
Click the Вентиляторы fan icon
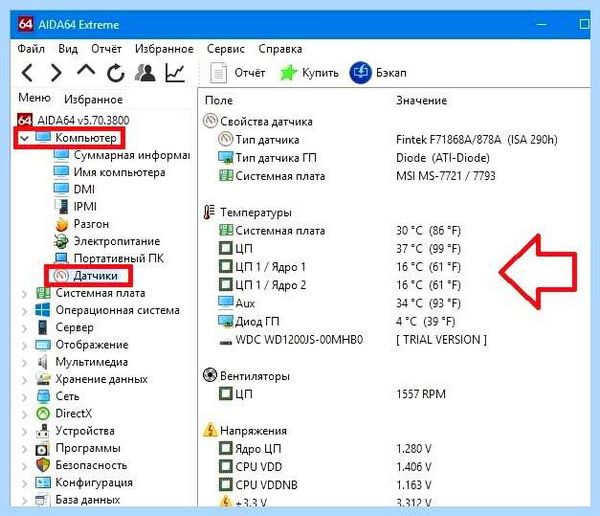[210, 375]
